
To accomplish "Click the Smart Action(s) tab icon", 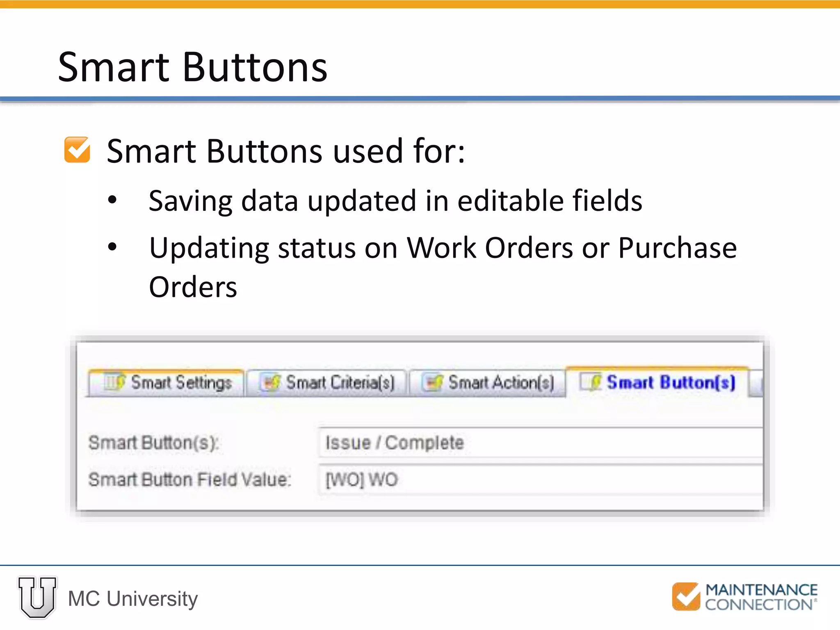I will (x=433, y=382).
